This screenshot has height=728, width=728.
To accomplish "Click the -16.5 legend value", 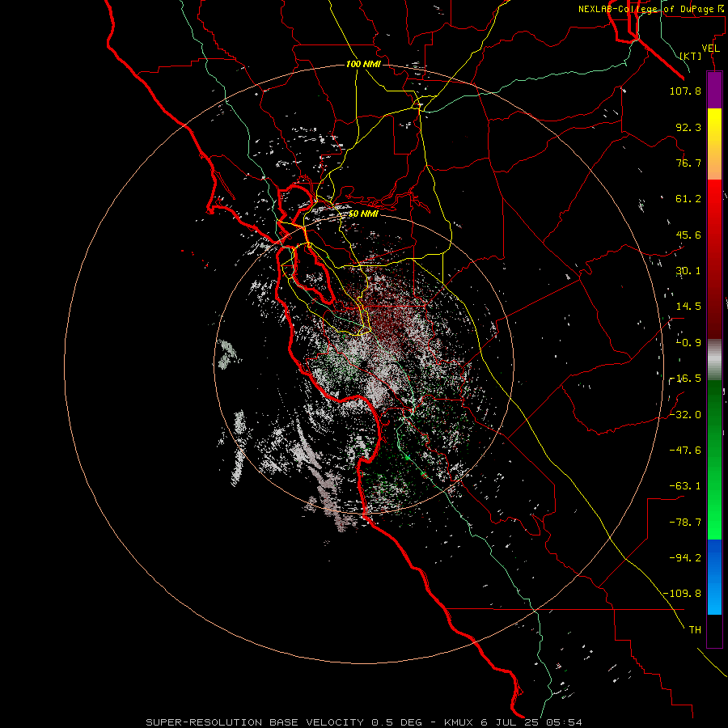I will coord(685,379).
